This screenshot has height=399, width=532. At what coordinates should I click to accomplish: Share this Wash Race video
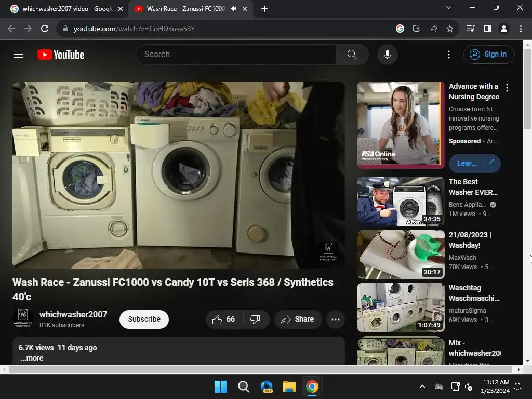pyautogui.click(x=298, y=320)
